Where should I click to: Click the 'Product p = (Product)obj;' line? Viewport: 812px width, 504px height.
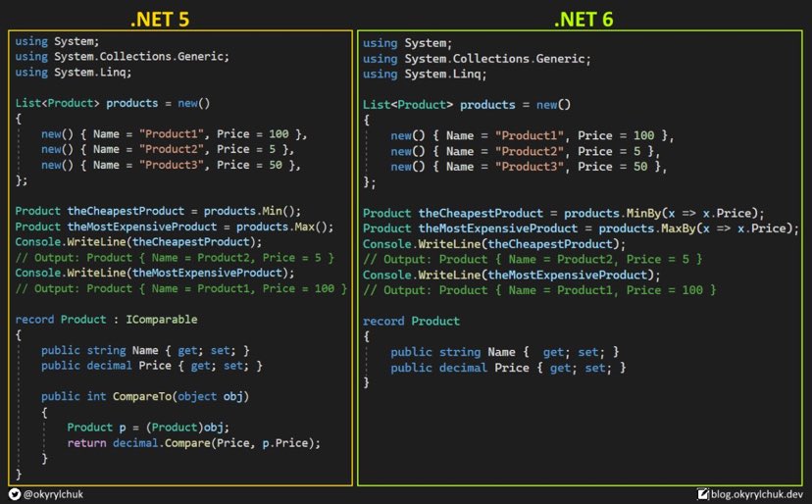coord(148,428)
